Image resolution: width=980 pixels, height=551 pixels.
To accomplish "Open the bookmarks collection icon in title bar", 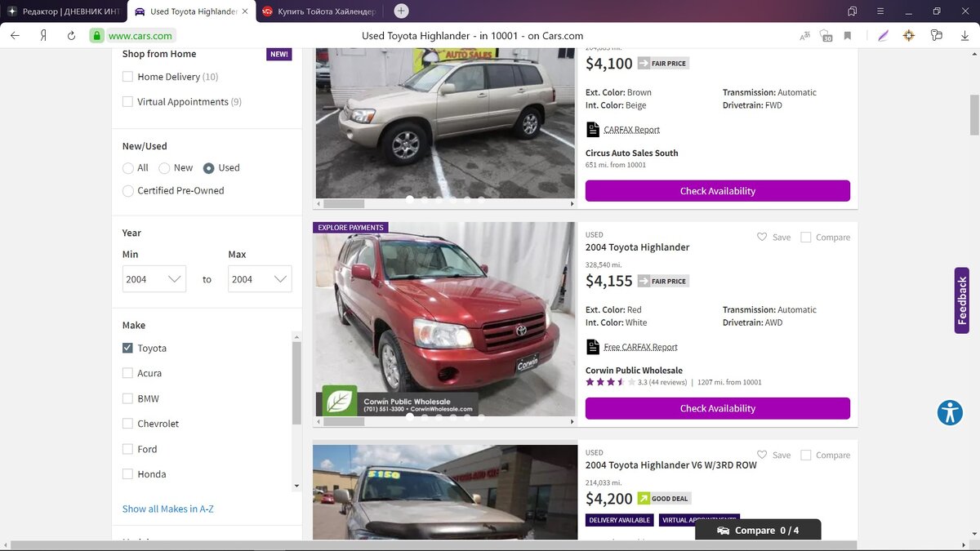I will click(x=853, y=11).
